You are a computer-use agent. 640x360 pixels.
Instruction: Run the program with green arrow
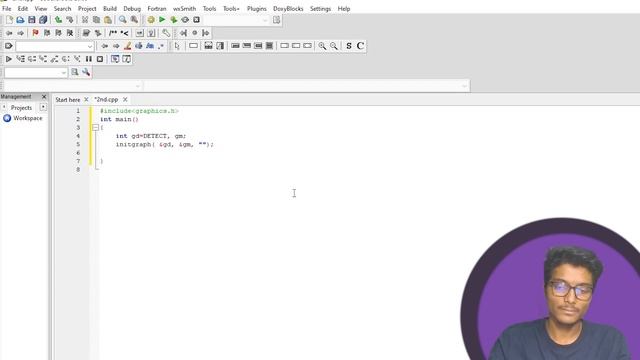point(162,20)
